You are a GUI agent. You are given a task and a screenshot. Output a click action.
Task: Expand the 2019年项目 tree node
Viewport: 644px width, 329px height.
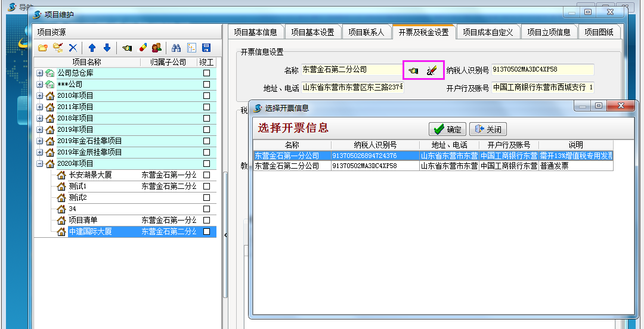tap(40, 129)
